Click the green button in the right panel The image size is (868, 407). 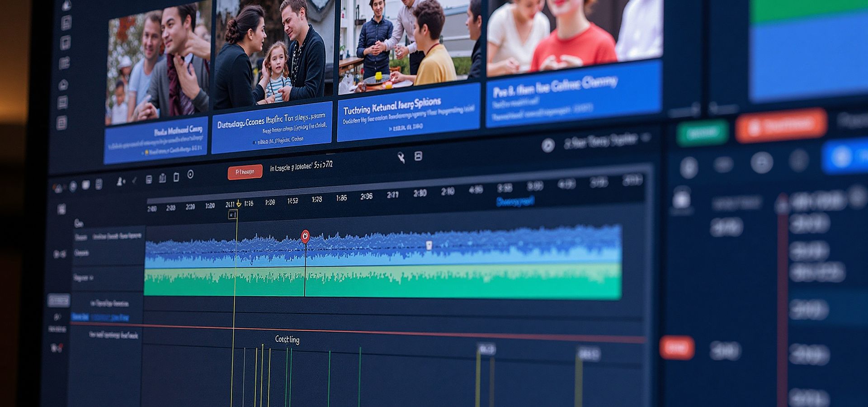[x=702, y=132]
